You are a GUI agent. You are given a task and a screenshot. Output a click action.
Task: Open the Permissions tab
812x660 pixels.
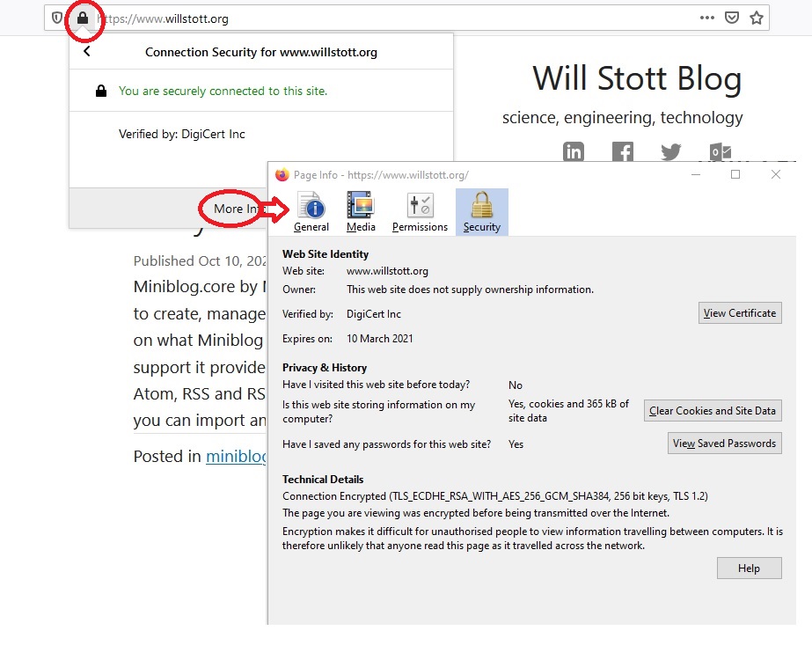(420, 211)
